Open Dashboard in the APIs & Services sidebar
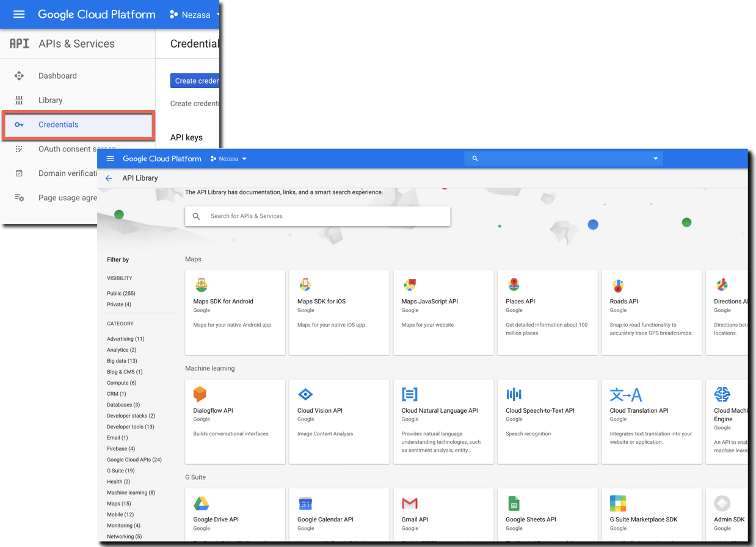This screenshot has width=756, height=547. click(x=57, y=76)
